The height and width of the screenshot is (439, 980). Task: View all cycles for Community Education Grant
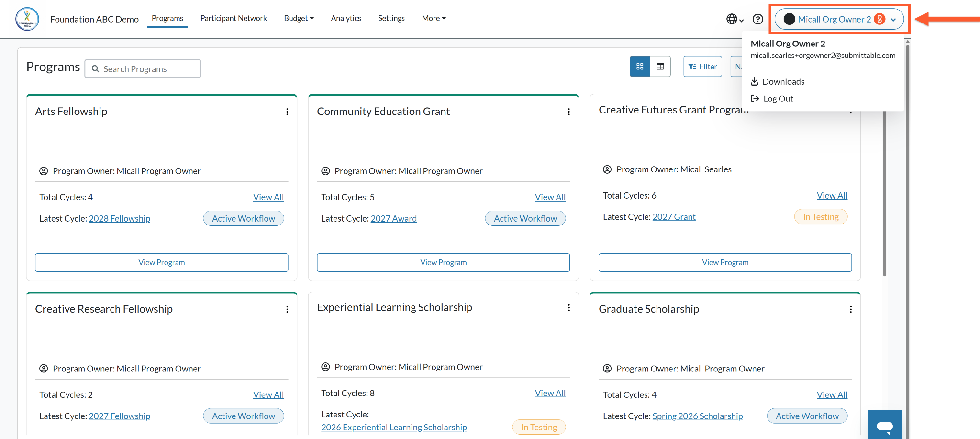point(550,197)
